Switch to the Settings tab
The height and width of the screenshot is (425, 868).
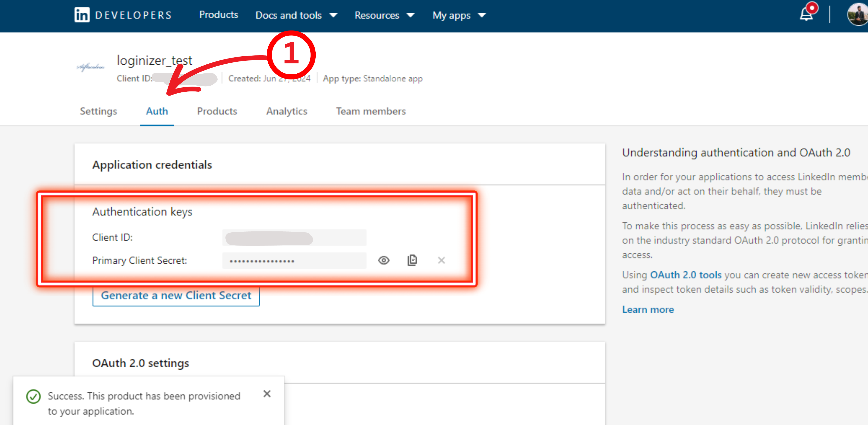click(x=98, y=111)
